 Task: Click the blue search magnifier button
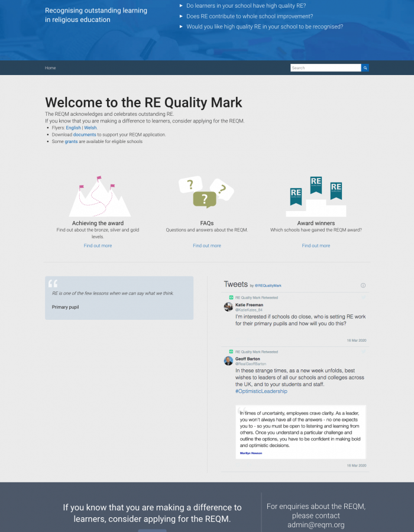click(365, 68)
